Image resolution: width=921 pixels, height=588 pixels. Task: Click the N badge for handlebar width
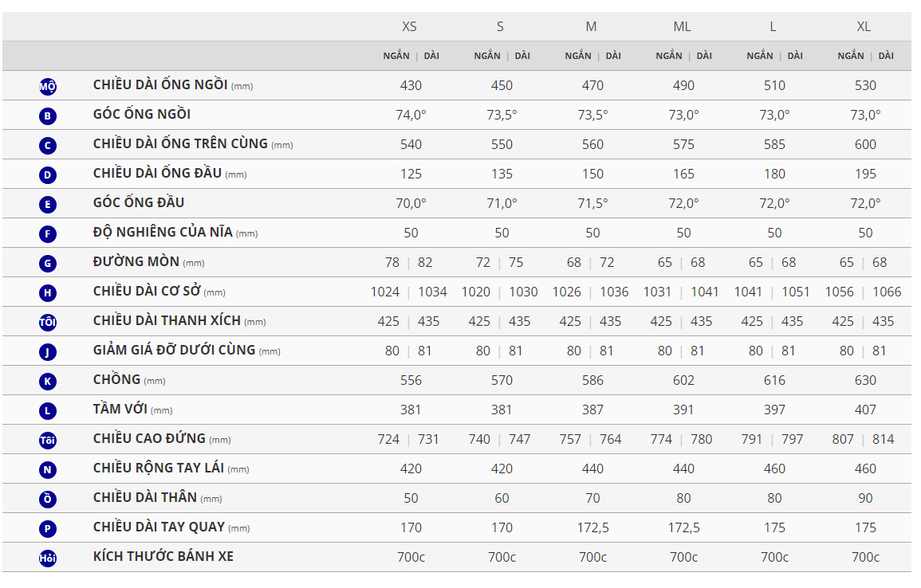click(x=48, y=470)
